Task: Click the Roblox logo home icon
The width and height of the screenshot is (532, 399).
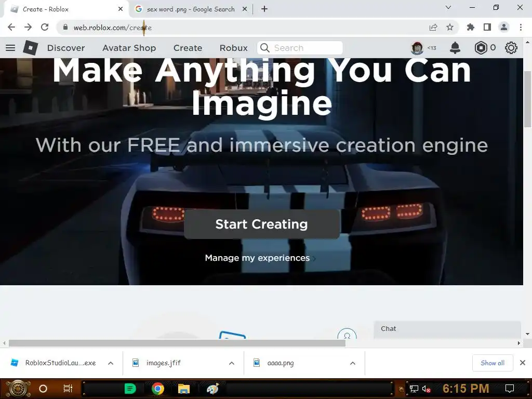Action: pos(31,48)
